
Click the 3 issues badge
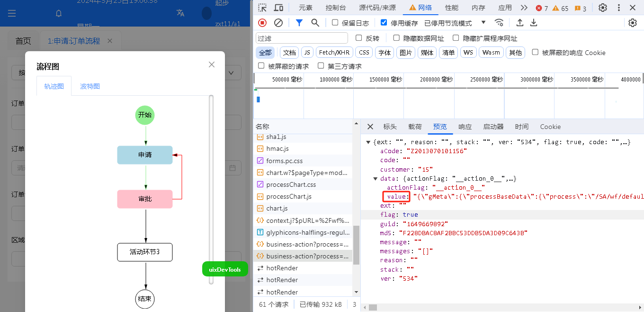[580, 8]
